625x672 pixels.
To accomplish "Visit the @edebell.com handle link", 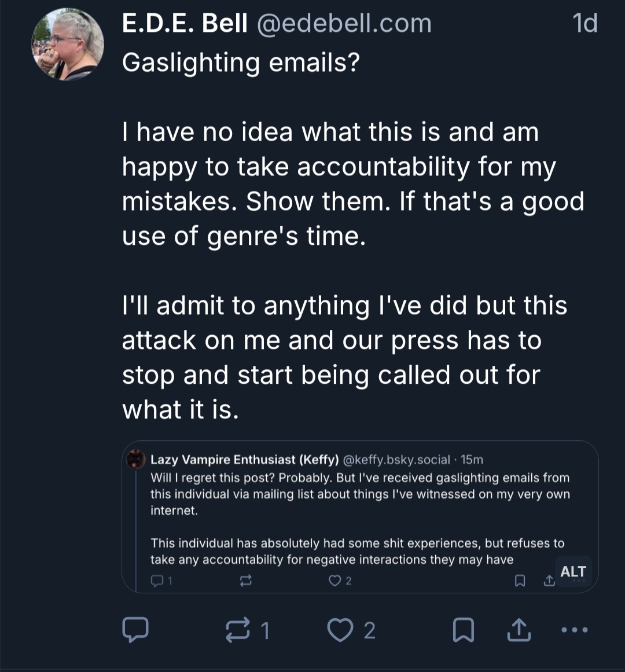I will [x=344, y=24].
